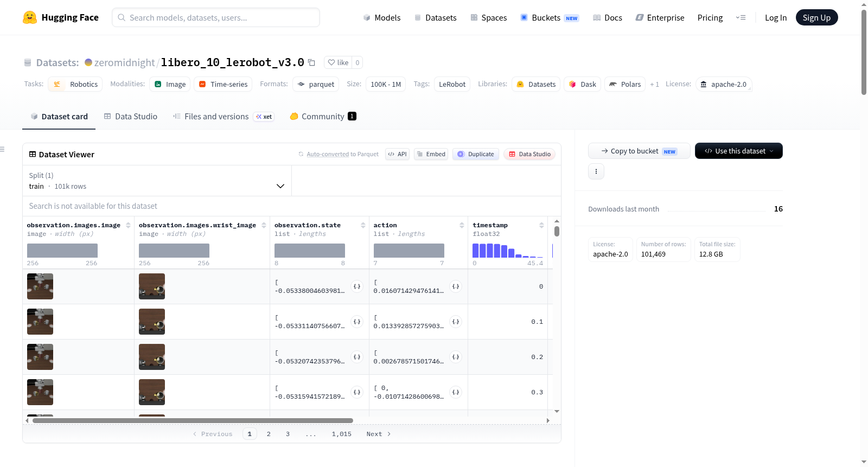Click the apache-2.0 license tag
This screenshot has height=467, width=868.
tap(724, 84)
